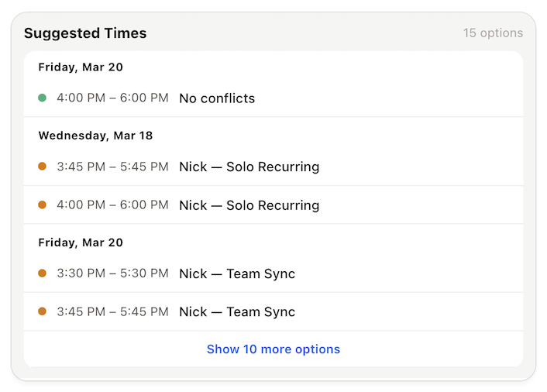Choose Wednesday 3:45 PM – 5:45 PM time range

pyautogui.click(x=112, y=167)
